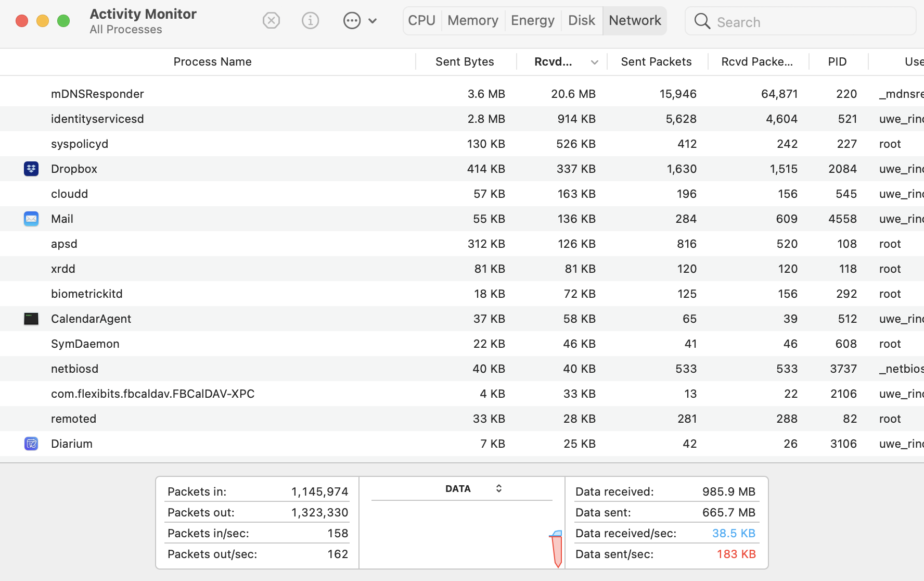Expand the chevron beside the ellipsis icon
This screenshot has width=924, height=581.
tap(373, 21)
